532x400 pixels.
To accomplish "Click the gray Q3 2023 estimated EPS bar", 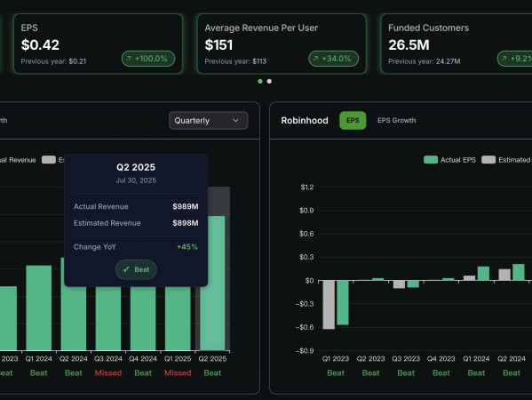I will [399, 284].
